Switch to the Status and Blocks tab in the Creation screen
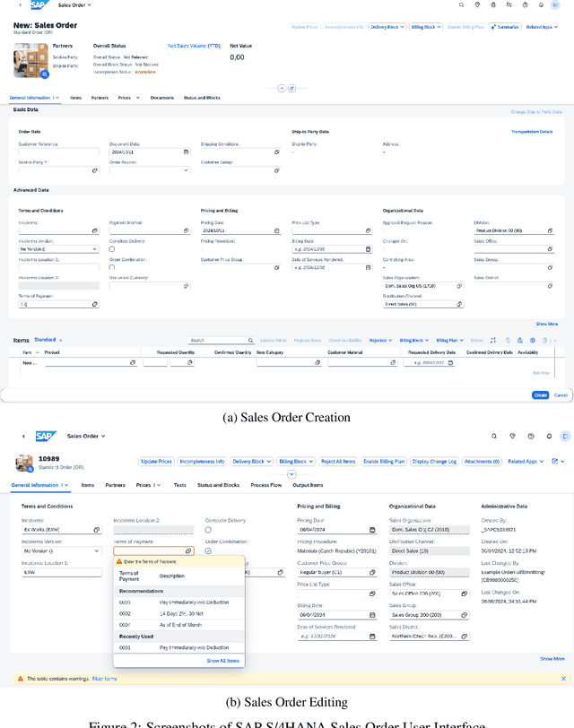Viewport: 574px width, 728px height. 202,98
